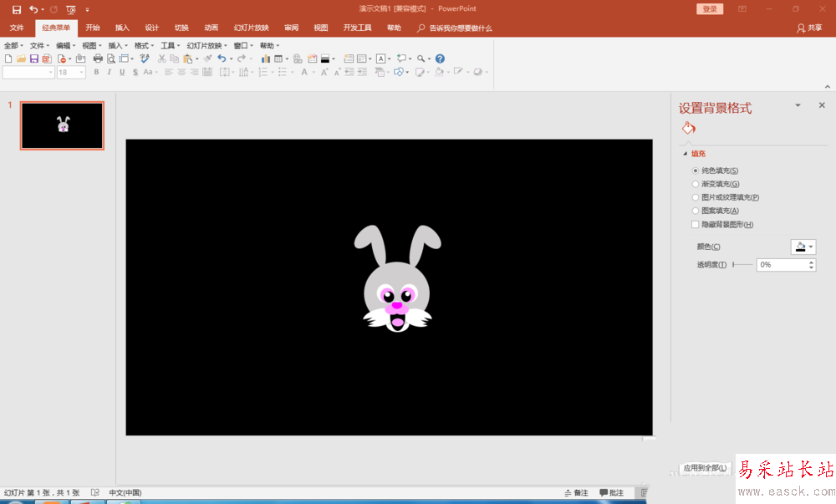836x504 pixels.
Task: Click the Print icon in toolbar
Action: pyautogui.click(x=98, y=59)
